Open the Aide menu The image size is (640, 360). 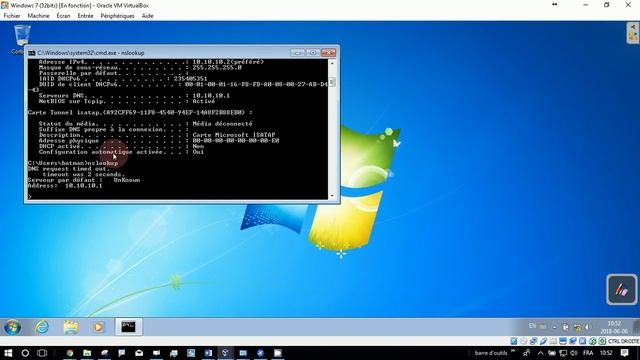147,16
